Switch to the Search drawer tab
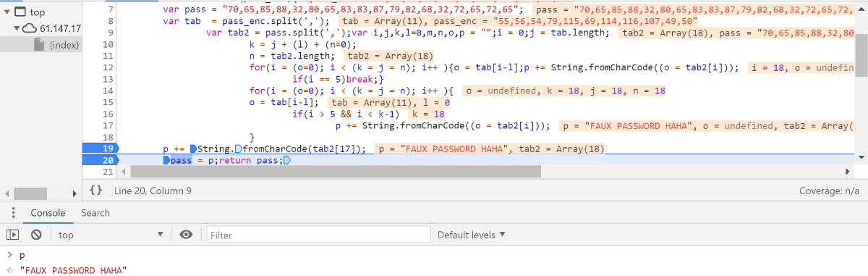868x276 pixels. pyautogui.click(x=95, y=213)
